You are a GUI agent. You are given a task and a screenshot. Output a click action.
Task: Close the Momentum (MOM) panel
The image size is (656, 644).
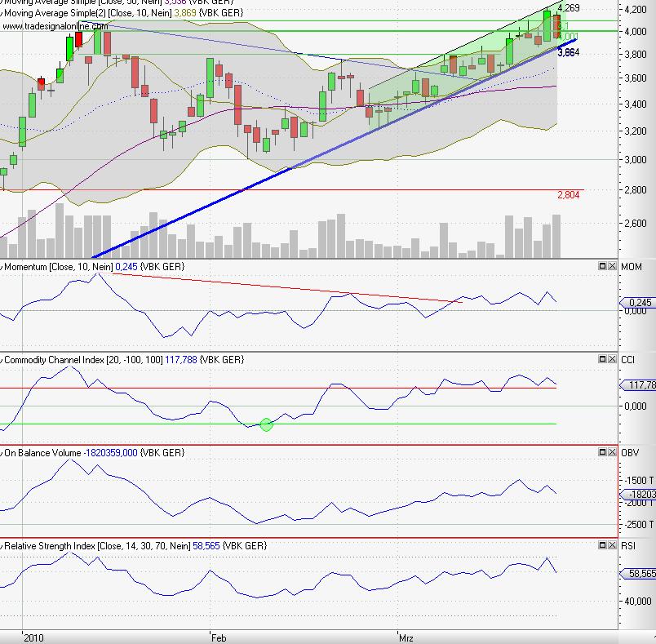tap(612, 267)
